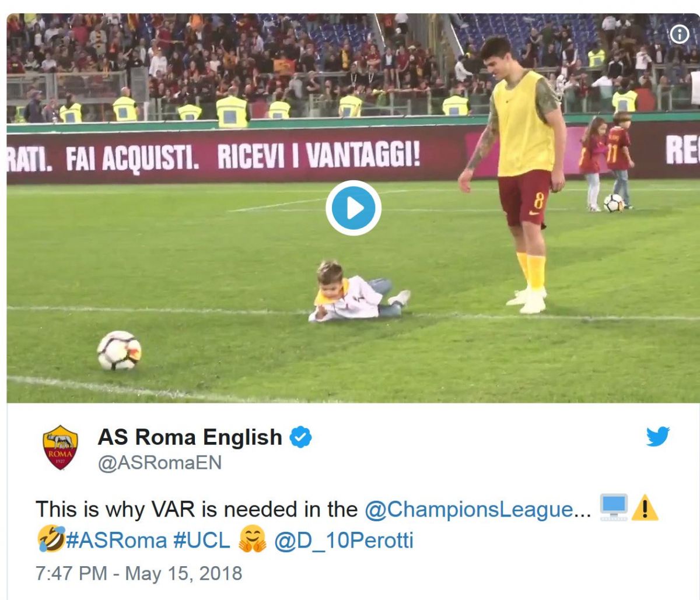Screen dimensions: 700x600
Task: Open the video info icon
Action: tap(680, 35)
